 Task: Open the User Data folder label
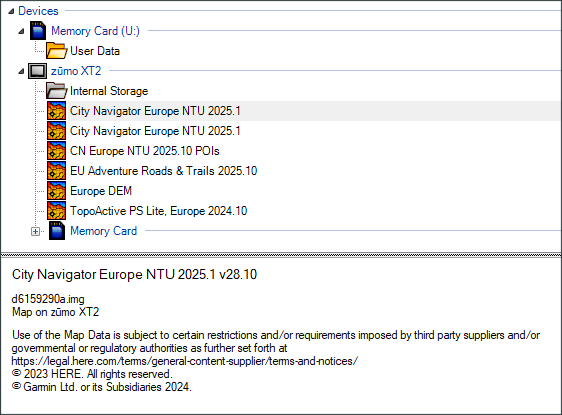pos(95,51)
